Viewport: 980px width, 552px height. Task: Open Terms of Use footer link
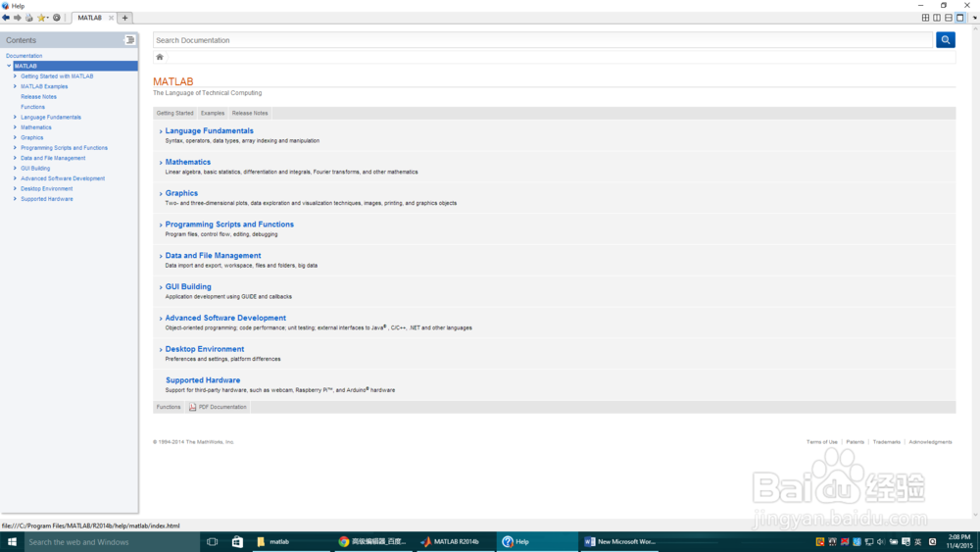click(822, 442)
